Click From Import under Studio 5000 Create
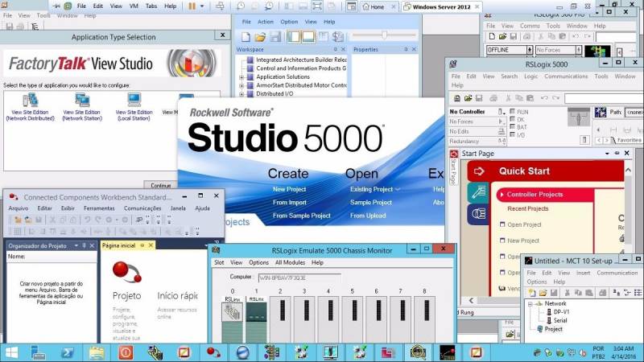 point(290,203)
